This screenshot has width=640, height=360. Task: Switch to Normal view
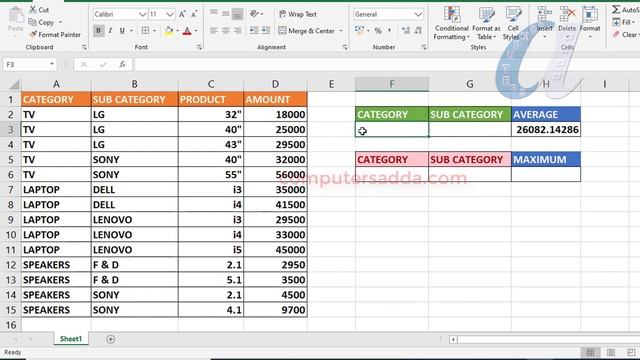pos(590,352)
